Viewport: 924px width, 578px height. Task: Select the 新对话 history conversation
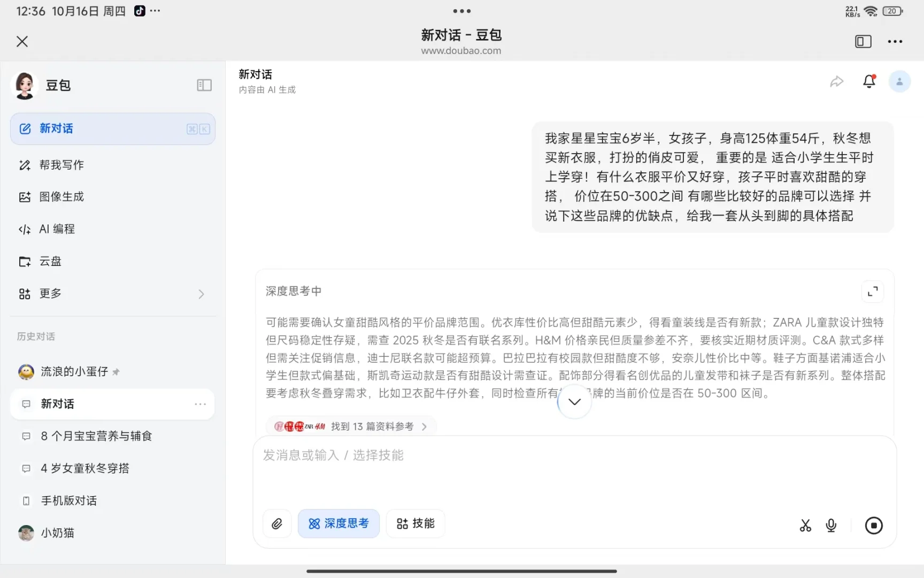112,404
